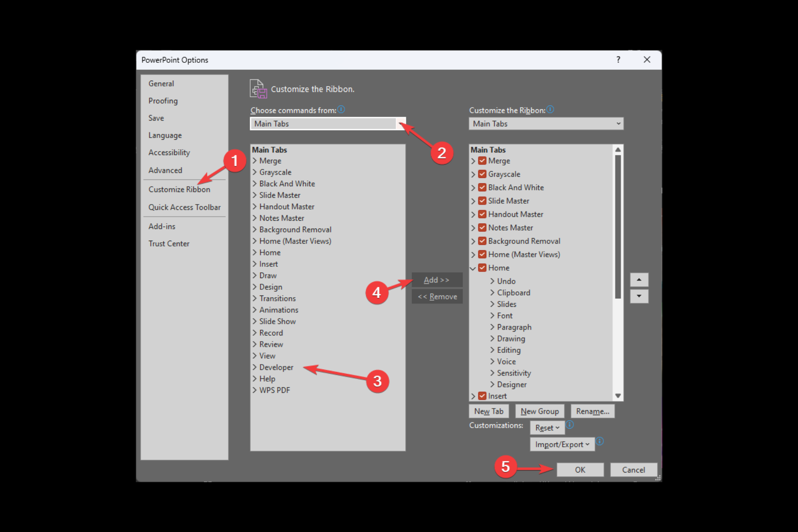Image resolution: width=798 pixels, height=532 pixels.
Task: Toggle Notes Master checkbox
Action: click(482, 227)
